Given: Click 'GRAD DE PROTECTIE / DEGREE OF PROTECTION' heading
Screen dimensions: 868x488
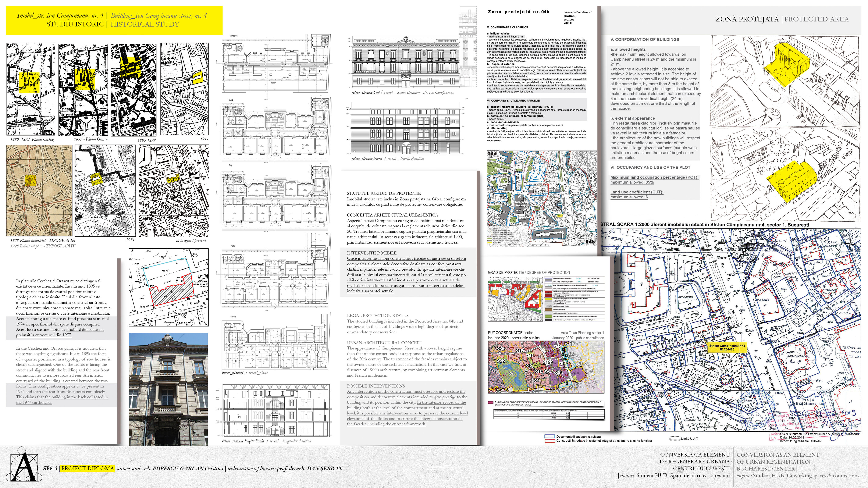Looking at the screenshot, I should [529, 273].
